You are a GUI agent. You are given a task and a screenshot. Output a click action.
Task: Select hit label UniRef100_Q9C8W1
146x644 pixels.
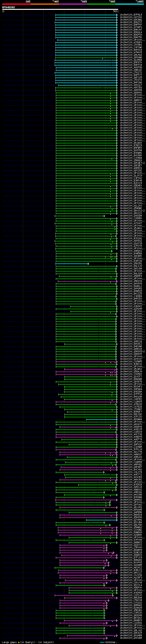click(x=131, y=20)
